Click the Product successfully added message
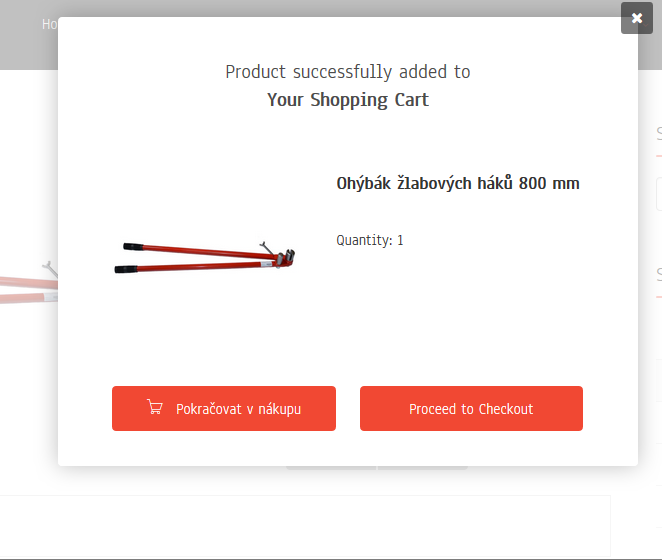This screenshot has height=560, width=662. 348,72
